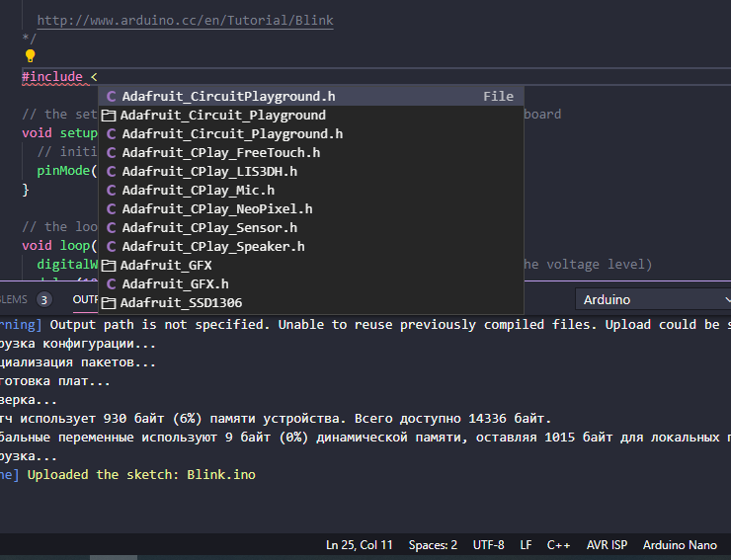The width and height of the screenshot is (731, 560).
Task: Click the problems count badge 3
Action: [44, 300]
